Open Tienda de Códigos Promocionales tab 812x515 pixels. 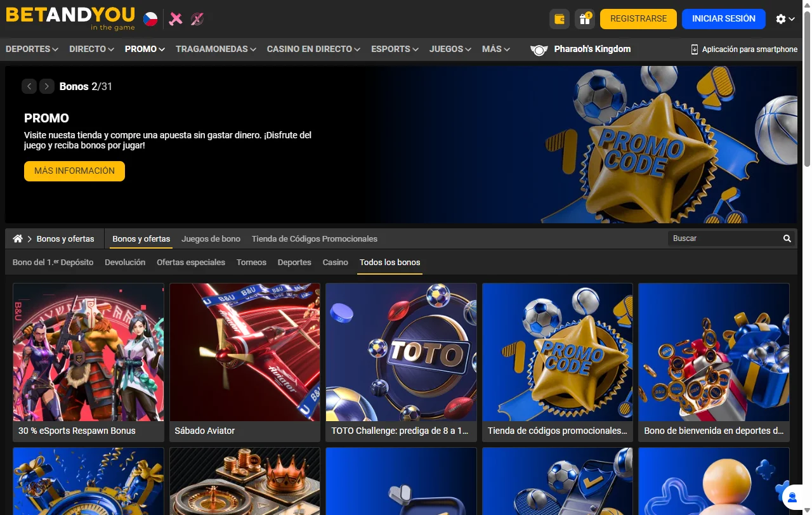coord(315,239)
